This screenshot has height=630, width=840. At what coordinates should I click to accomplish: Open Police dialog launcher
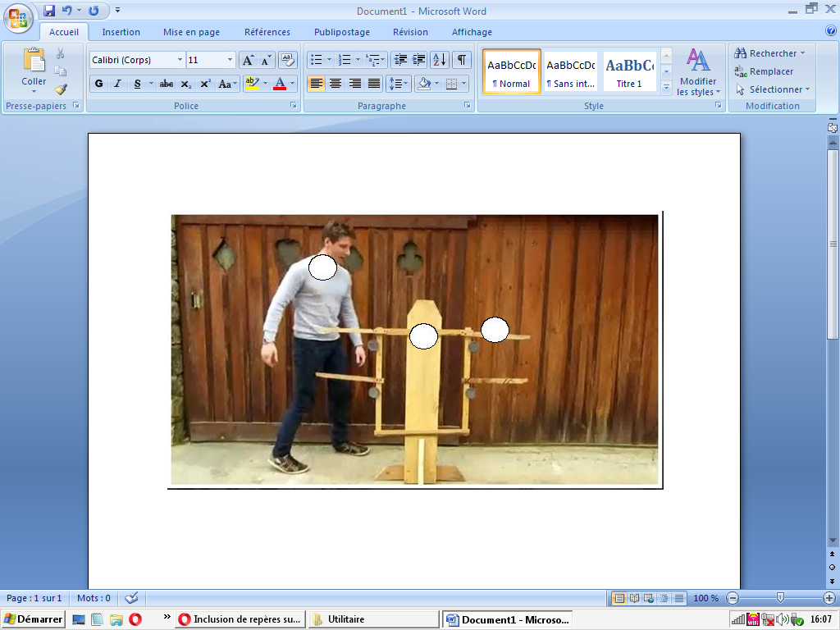[294, 106]
